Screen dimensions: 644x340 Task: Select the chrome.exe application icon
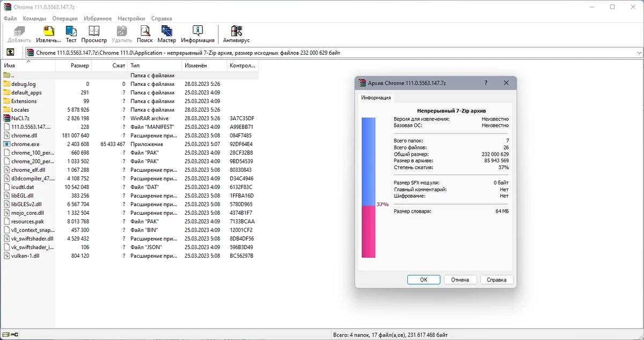[7, 144]
